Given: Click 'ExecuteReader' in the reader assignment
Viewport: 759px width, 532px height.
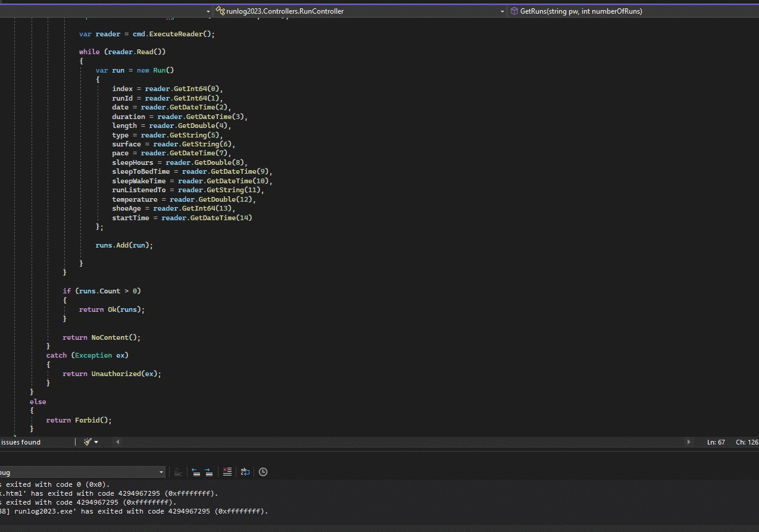Looking at the screenshot, I should pos(176,34).
